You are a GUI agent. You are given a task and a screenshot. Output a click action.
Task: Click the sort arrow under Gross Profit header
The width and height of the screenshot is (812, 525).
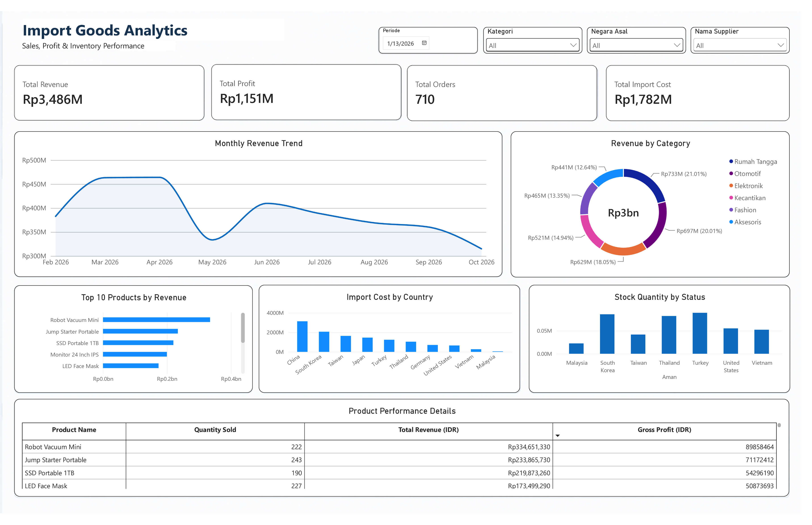558,436
